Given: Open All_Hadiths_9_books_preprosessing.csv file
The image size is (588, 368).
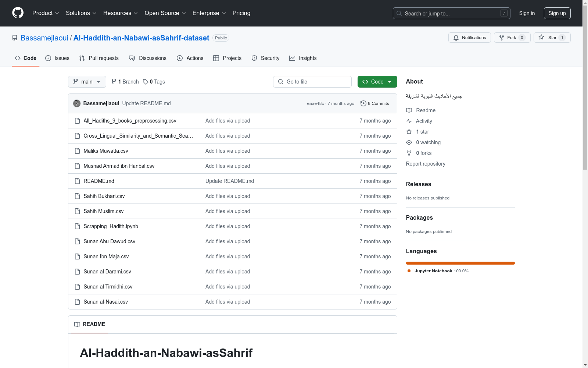Looking at the screenshot, I should coord(130,121).
